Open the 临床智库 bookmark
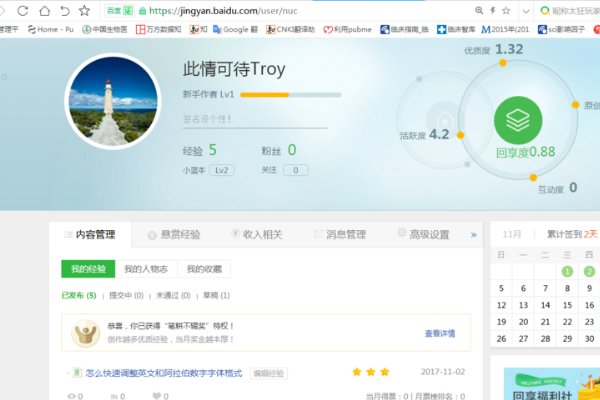Image resolution: width=600 pixels, height=400 pixels. coord(456,29)
